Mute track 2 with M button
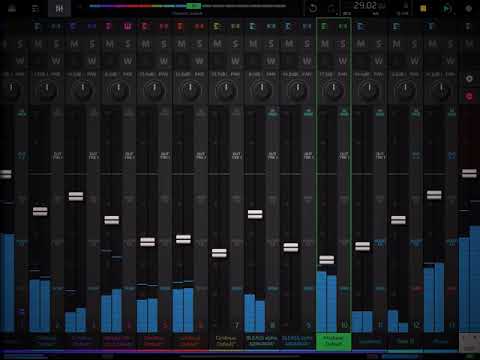The width and height of the screenshot is (480, 360). [x=38, y=44]
